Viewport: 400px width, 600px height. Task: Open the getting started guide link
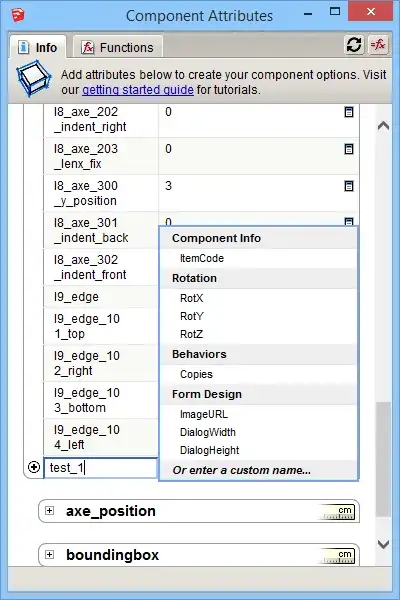coord(138,90)
